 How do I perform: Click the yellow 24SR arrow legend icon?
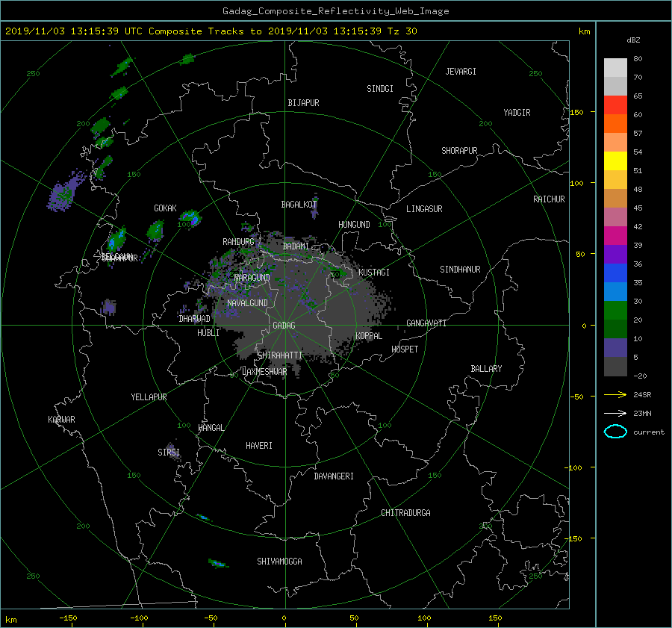(x=615, y=394)
